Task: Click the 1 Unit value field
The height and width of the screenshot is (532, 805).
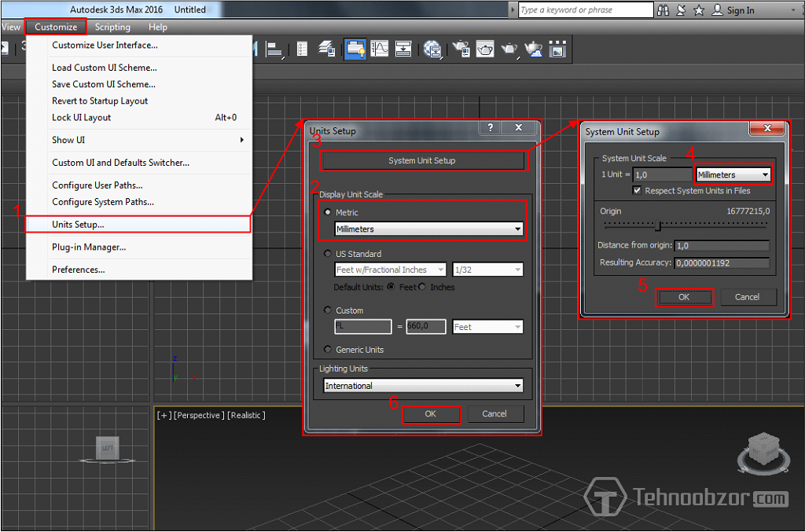Action: pyautogui.click(x=662, y=175)
